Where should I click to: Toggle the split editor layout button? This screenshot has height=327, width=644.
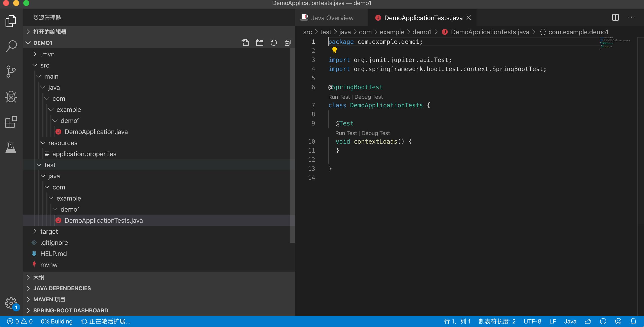(615, 17)
